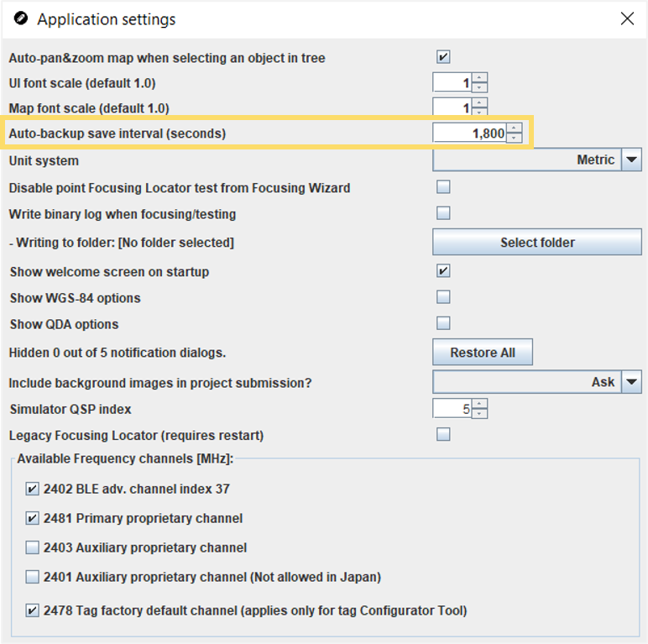Image resolution: width=648 pixels, height=644 pixels.
Task: Enable Legacy Focusing Locator checkbox
Action: click(443, 434)
